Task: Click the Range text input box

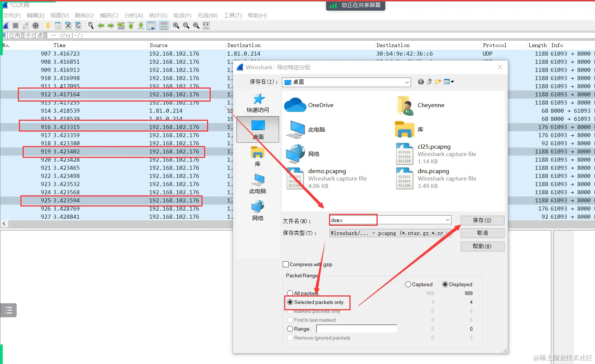Action: tap(356, 329)
